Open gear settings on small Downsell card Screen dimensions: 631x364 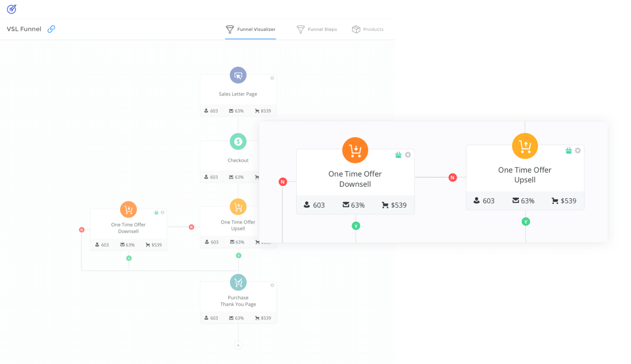(163, 213)
